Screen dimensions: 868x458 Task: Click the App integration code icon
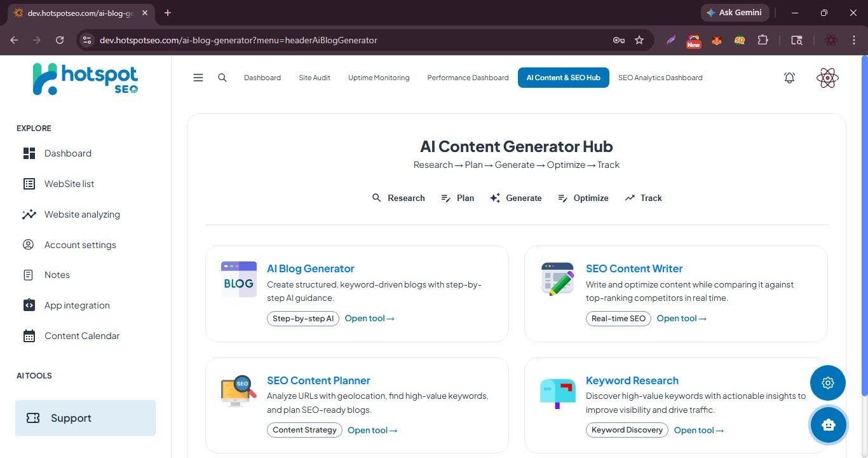(x=29, y=305)
